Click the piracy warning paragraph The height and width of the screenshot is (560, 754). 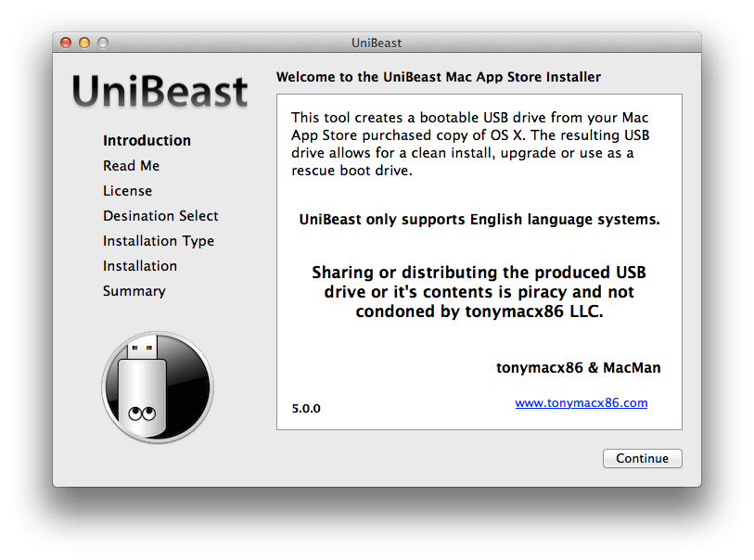[479, 291]
